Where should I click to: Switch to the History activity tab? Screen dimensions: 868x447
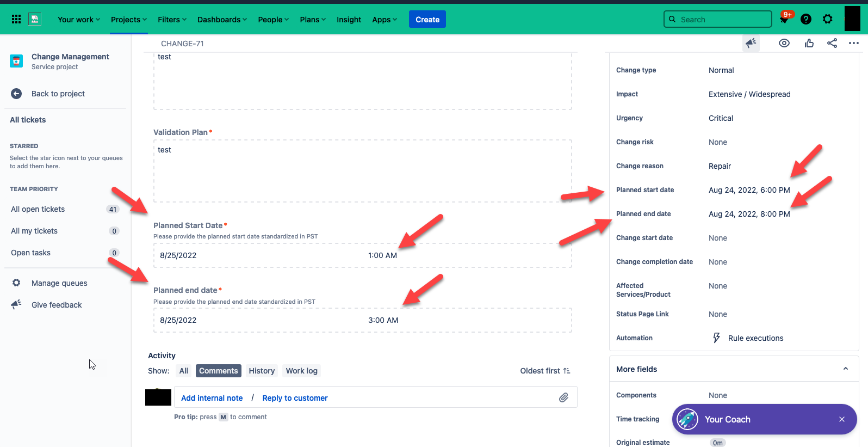pos(262,371)
